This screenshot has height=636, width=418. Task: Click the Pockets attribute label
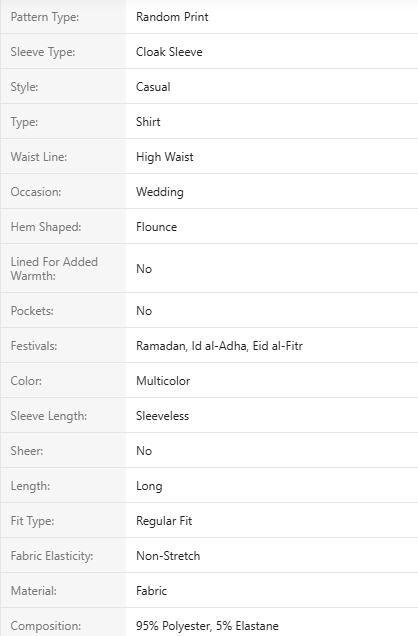(32, 311)
